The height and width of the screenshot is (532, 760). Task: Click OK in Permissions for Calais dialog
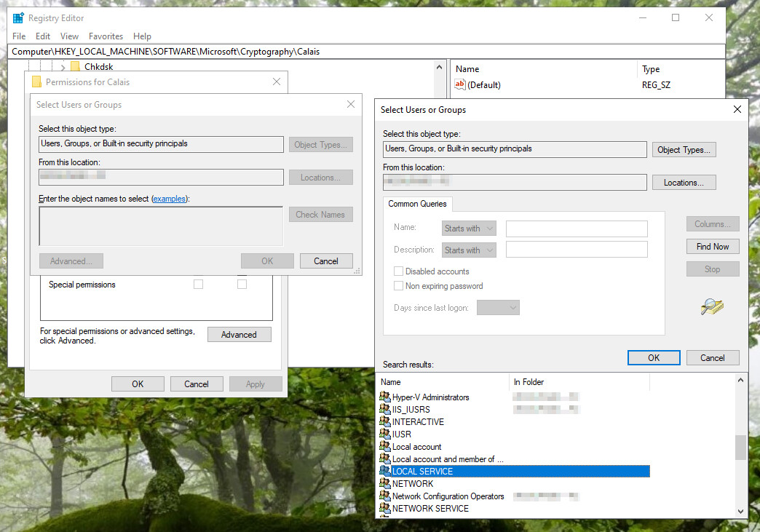point(138,384)
